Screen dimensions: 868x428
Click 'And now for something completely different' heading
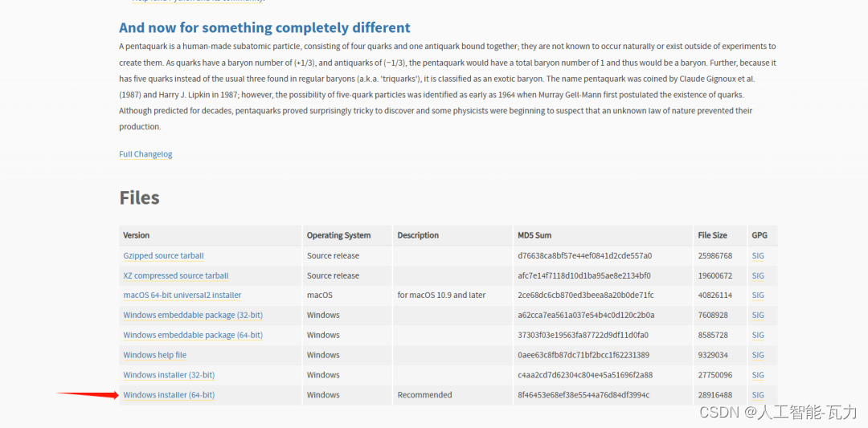tap(264, 27)
